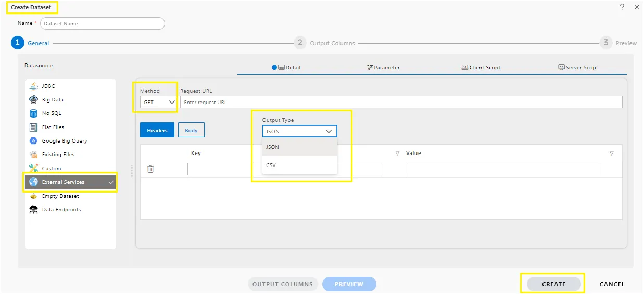Click the No SQL datasource icon

[x=33, y=113]
